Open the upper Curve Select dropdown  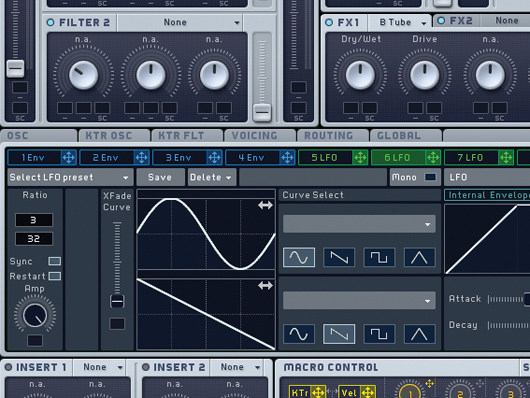tap(359, 224)
